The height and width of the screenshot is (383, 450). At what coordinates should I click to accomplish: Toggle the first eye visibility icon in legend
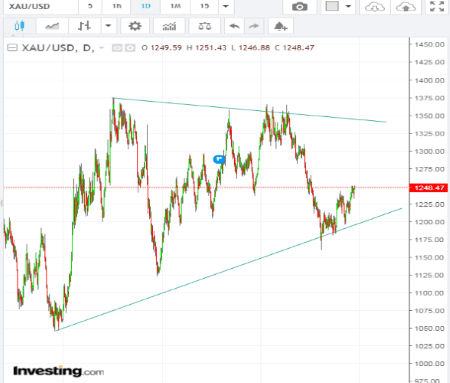tap(117, 48)
